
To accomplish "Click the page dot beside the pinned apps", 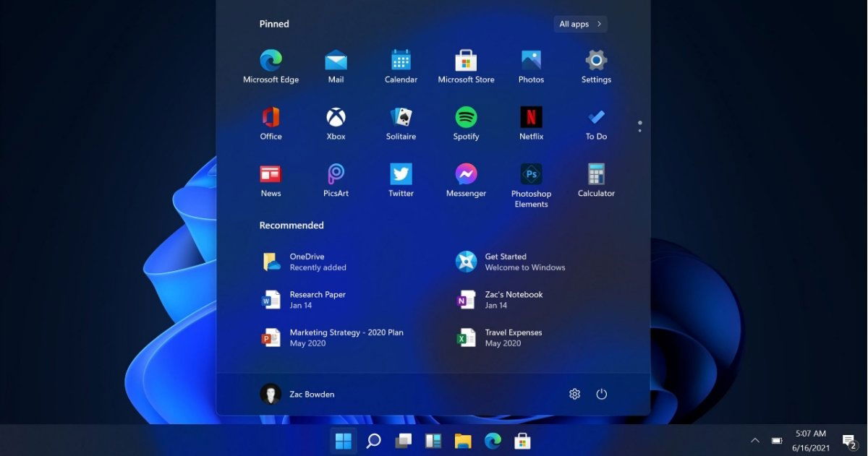I will point(639,125).
